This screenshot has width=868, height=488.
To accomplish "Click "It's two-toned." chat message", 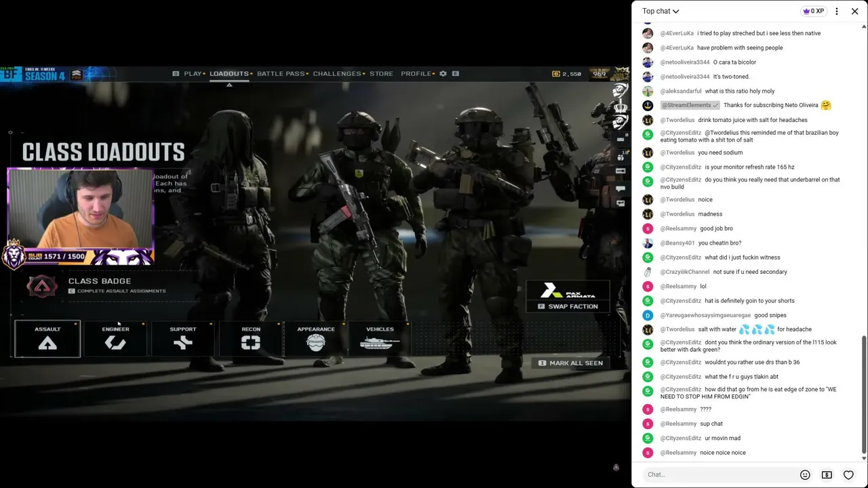I will [731, 77].
